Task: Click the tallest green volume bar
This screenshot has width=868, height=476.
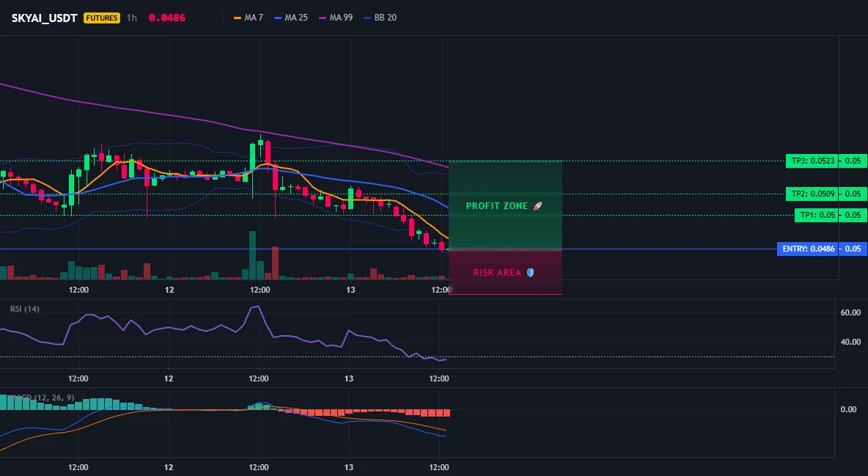Action: click(252, 255)
